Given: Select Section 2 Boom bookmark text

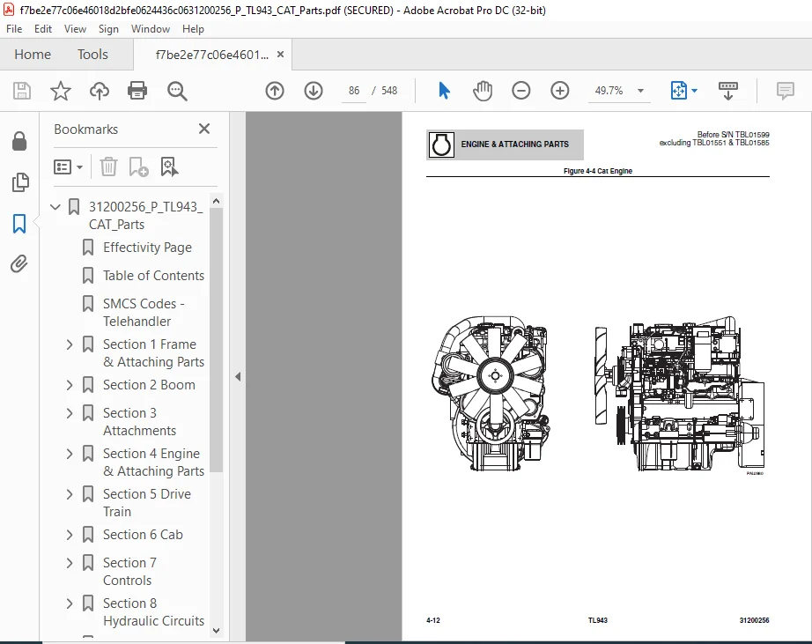Looking at the screenshot, I should point(149,385).
